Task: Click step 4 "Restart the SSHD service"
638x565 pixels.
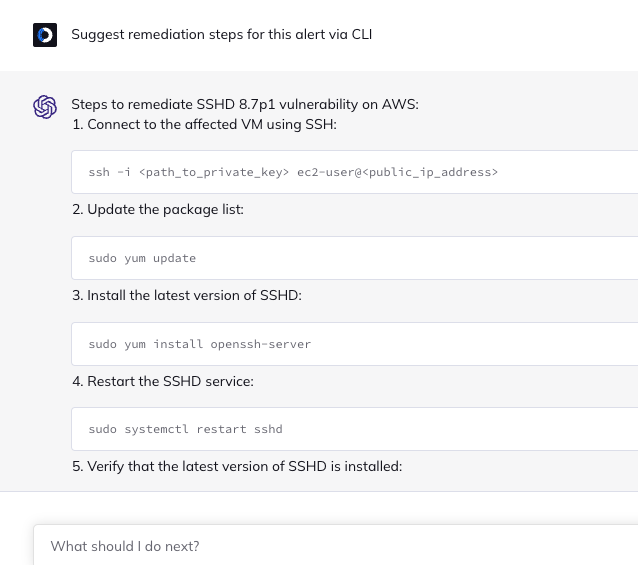Action: 163,382
